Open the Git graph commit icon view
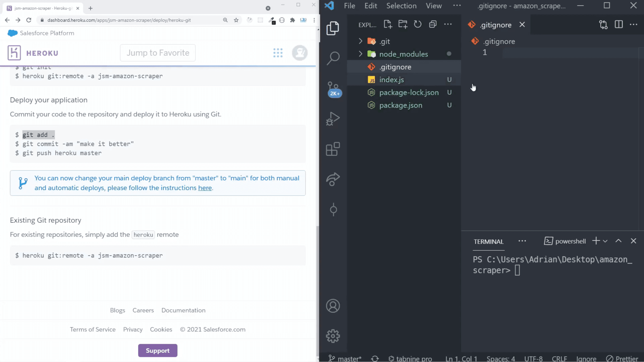The width and height of the screenshot is (644, 362). pyautogui.click(x=333, y=209)
